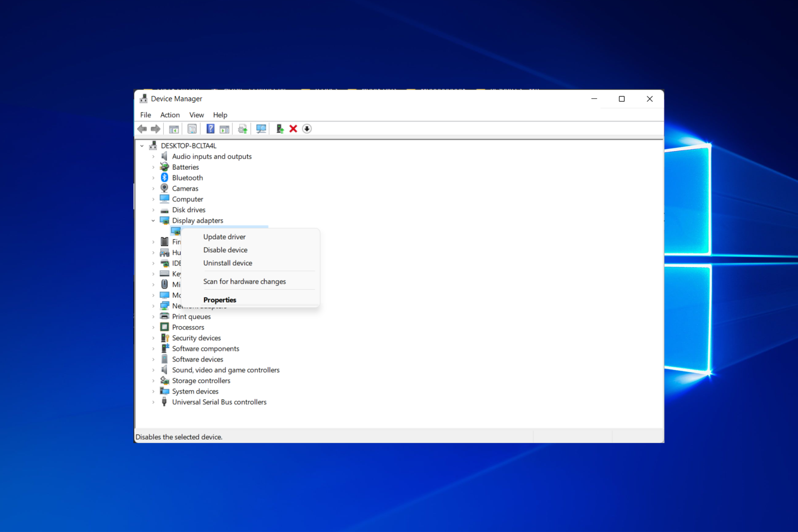This screenshot has width=798, height=532.
Task: Click the status bar text 'Disables the selected device.'
Action: tap(179, 437)
